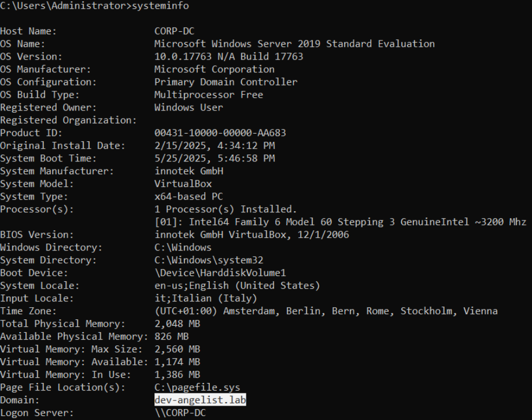
Task: Click the Product ID 00431-10000-00000-AA683
Action: pos(220,133)
